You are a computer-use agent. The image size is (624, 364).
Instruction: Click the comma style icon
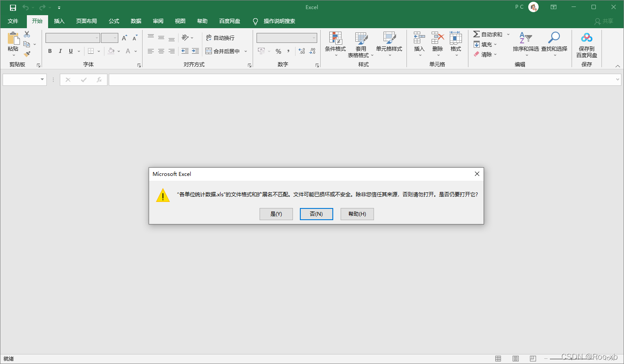tap(288, 51)
